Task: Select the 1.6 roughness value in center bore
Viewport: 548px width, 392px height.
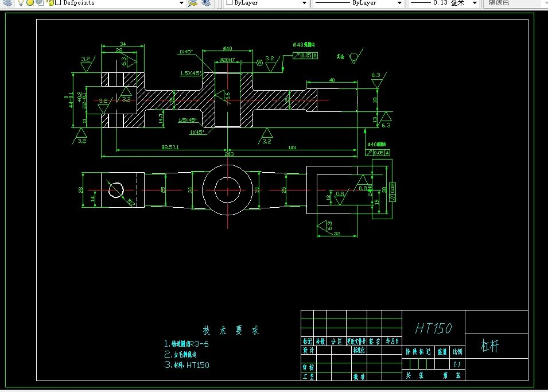Action: tap(227, 95)
